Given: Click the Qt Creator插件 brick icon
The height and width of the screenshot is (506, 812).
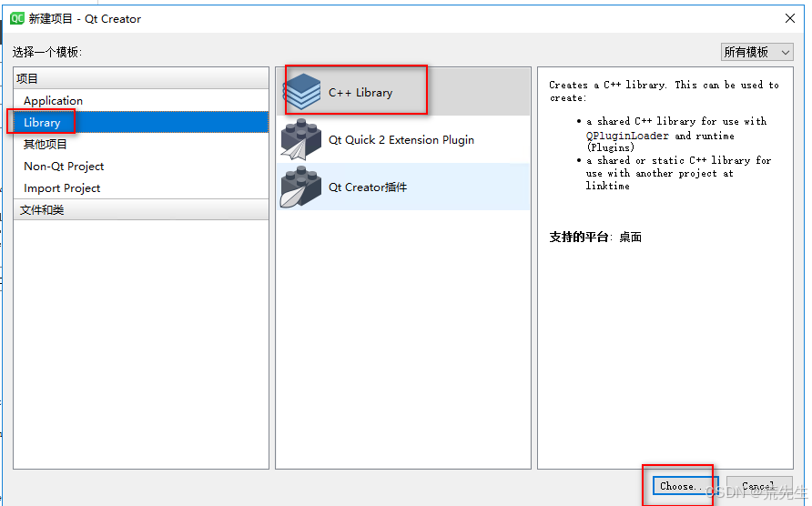Looking at the screenshot, I should point(301,187).
